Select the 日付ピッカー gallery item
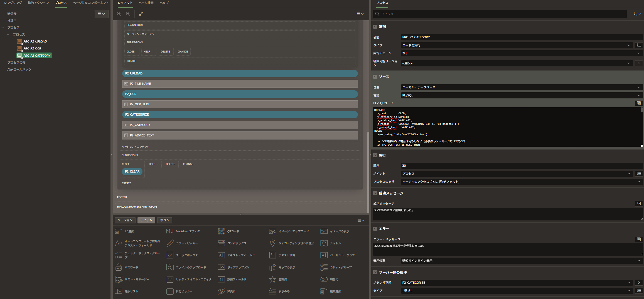 tap(180, 291)
